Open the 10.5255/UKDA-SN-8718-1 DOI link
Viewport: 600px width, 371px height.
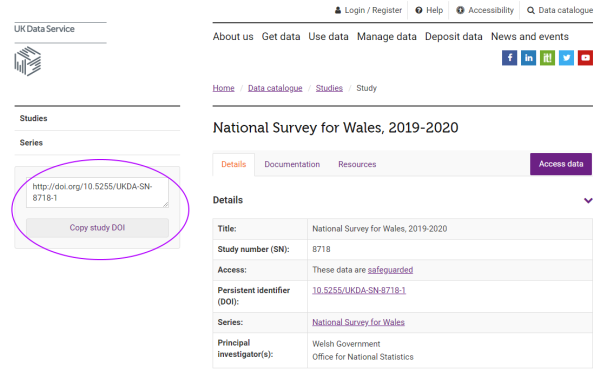pos(359,290)
